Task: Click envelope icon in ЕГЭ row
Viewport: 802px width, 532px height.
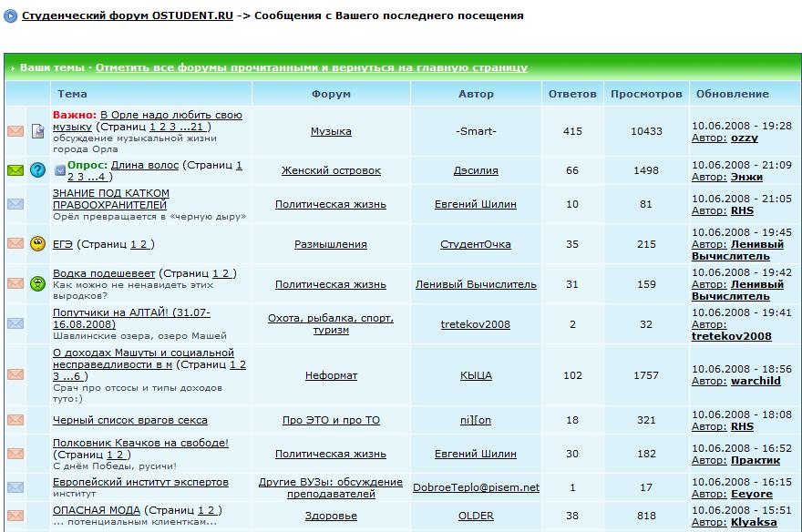Action: (x=15, y=243)
